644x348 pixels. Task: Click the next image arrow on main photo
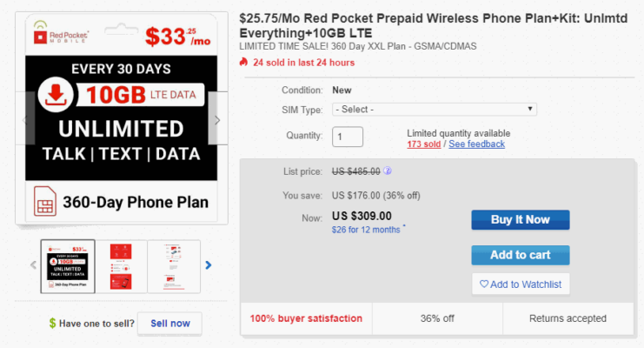217,119
